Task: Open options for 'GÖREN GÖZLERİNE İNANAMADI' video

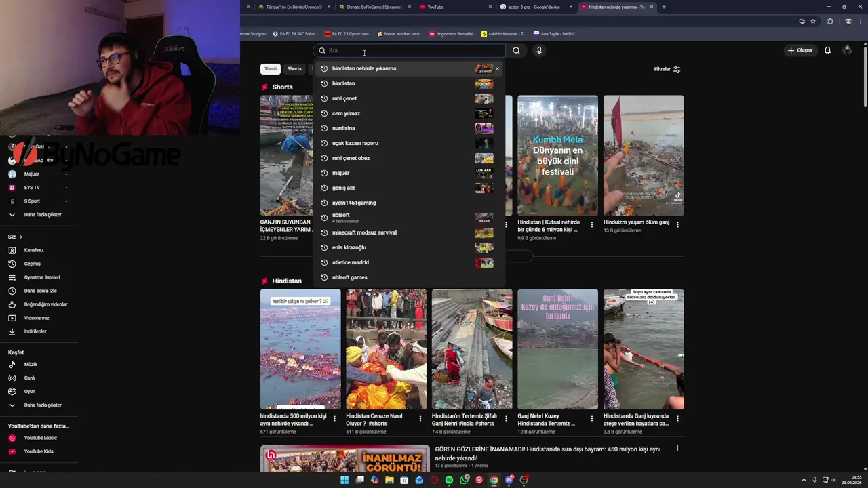Action: tap(677, 449)
